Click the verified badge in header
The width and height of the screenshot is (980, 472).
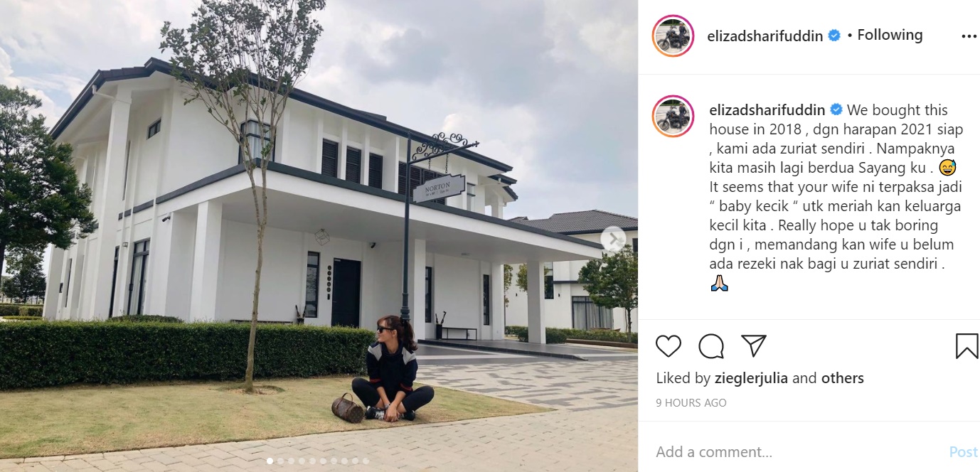(x=834, y=36)
